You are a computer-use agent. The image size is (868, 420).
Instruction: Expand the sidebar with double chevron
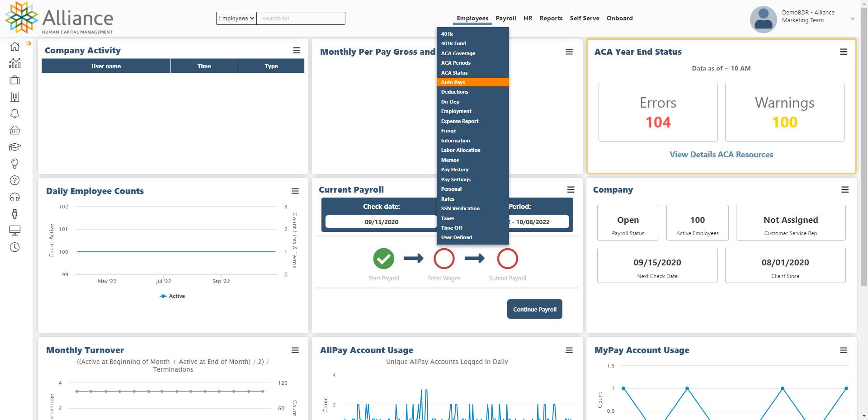click(x=28, y=43)
